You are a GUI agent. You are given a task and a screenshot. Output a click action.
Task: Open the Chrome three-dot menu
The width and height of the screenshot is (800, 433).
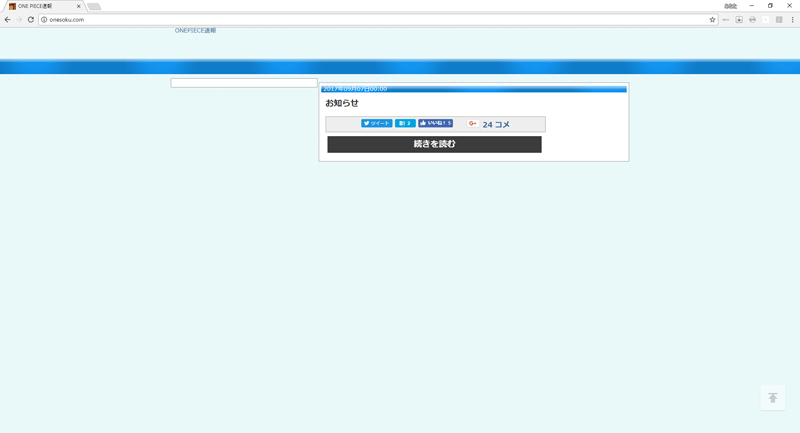point(792,19)
